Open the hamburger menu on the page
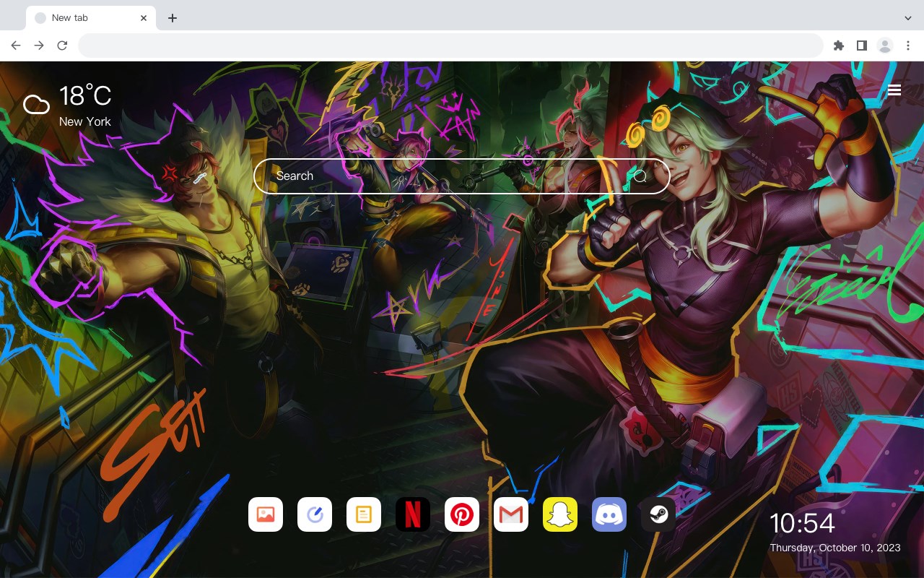Image resolution: width=924 pixels, height=578 pixels. [x=894, y=90]
